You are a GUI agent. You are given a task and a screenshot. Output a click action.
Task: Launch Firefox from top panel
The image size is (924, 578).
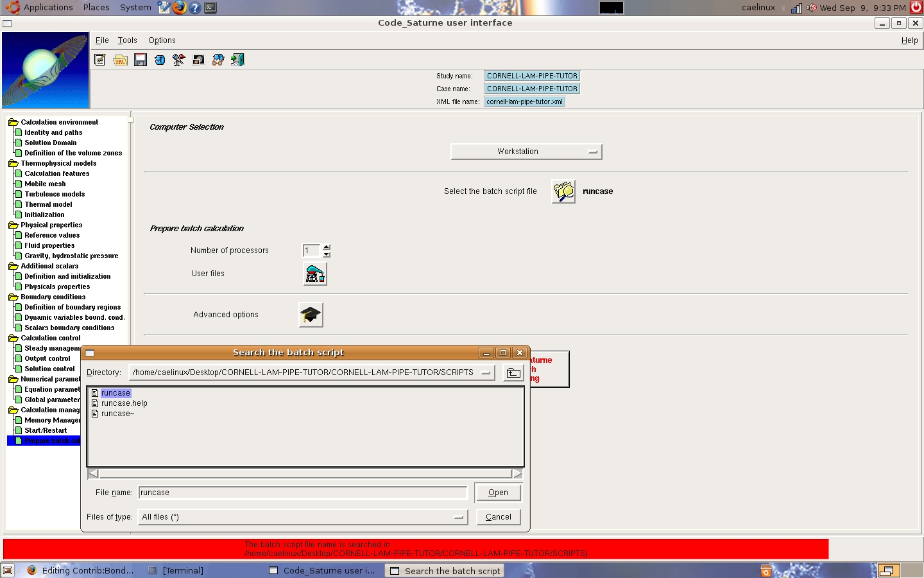click(180, 8)
